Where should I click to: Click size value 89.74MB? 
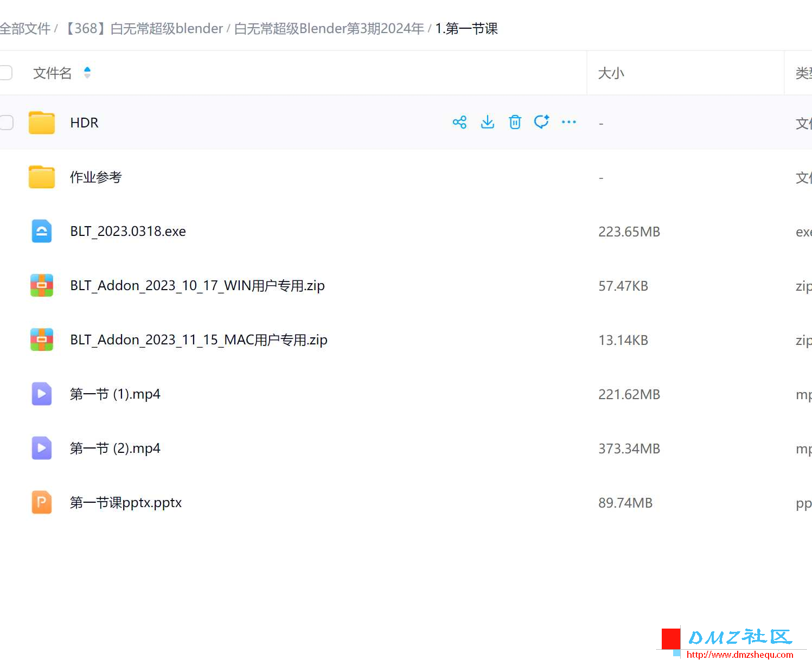625,503
